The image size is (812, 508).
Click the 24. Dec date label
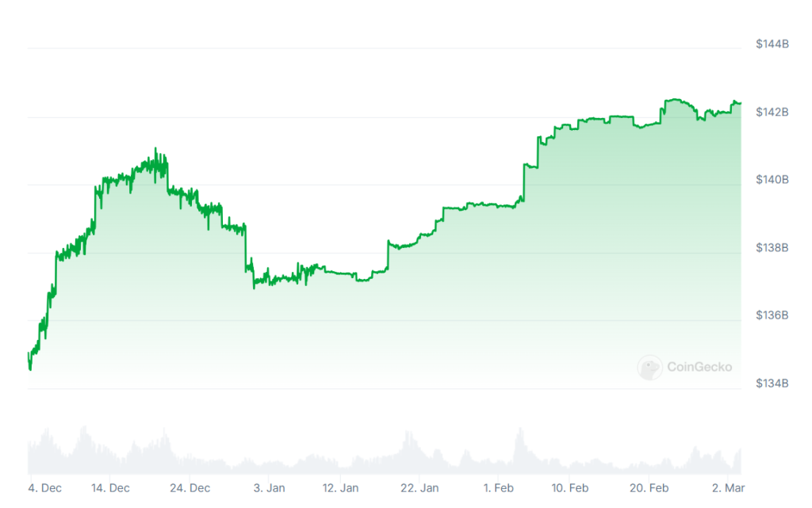[190, 487]
